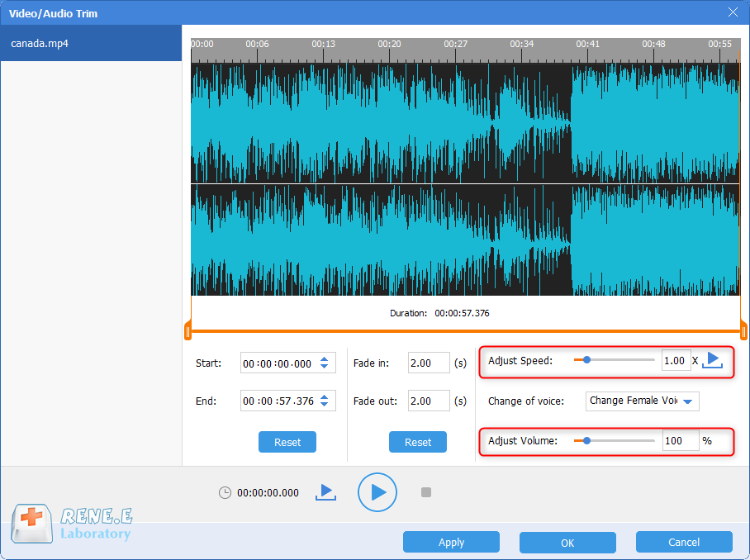The width and height of the screenshot is (750, 560).
Task: Click the 00:13 mark on the timeline ruler
Action: coord(323,44)
